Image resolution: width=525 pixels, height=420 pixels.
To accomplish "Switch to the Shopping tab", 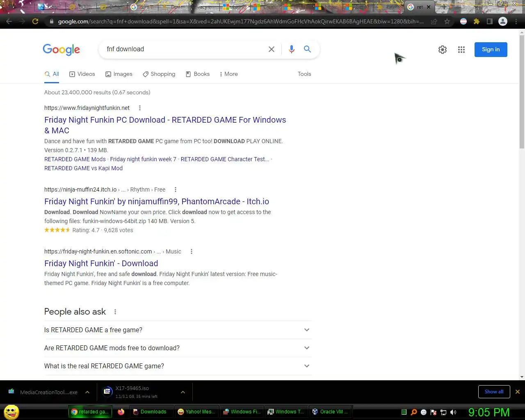I will click(x=159, y=74).
